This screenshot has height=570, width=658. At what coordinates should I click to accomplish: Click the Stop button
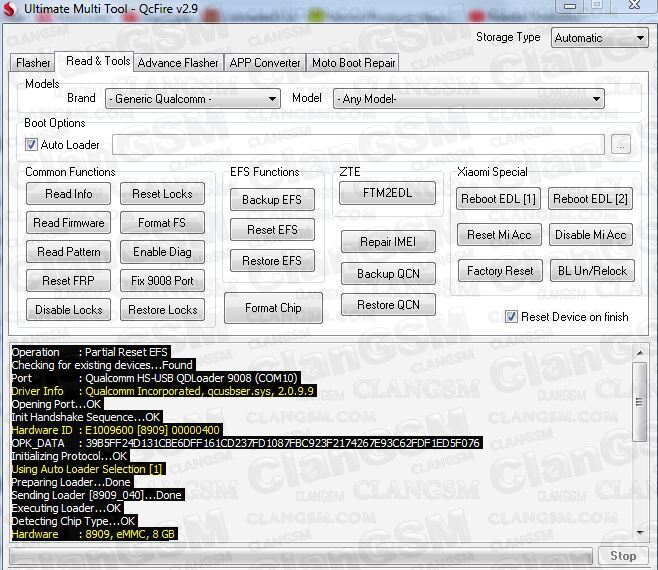[x=623, y=556]
